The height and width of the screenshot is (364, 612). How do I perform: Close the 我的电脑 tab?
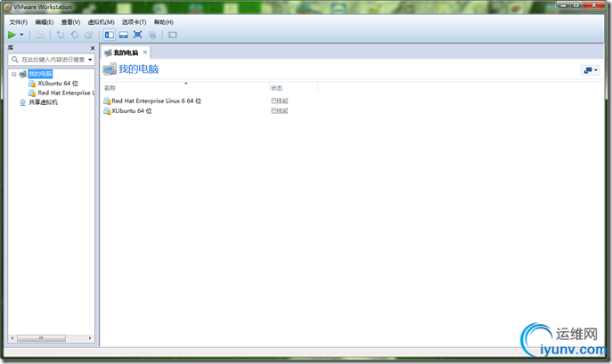(145, 53)
